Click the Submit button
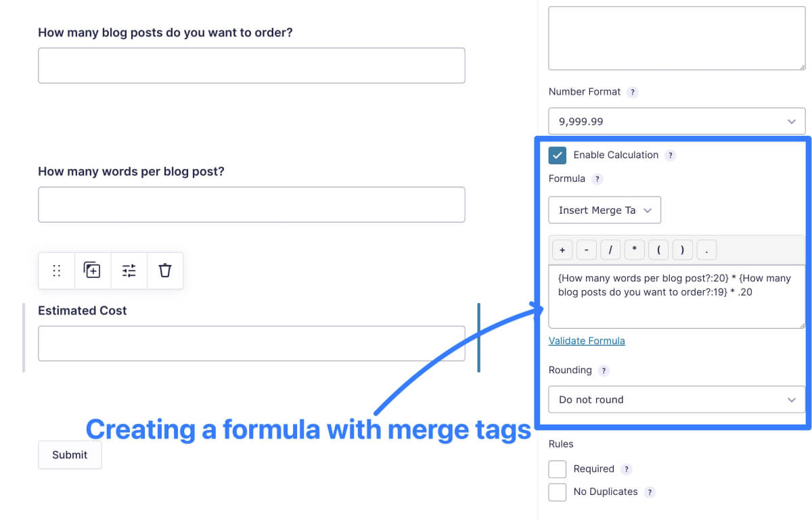 (70, 455)
